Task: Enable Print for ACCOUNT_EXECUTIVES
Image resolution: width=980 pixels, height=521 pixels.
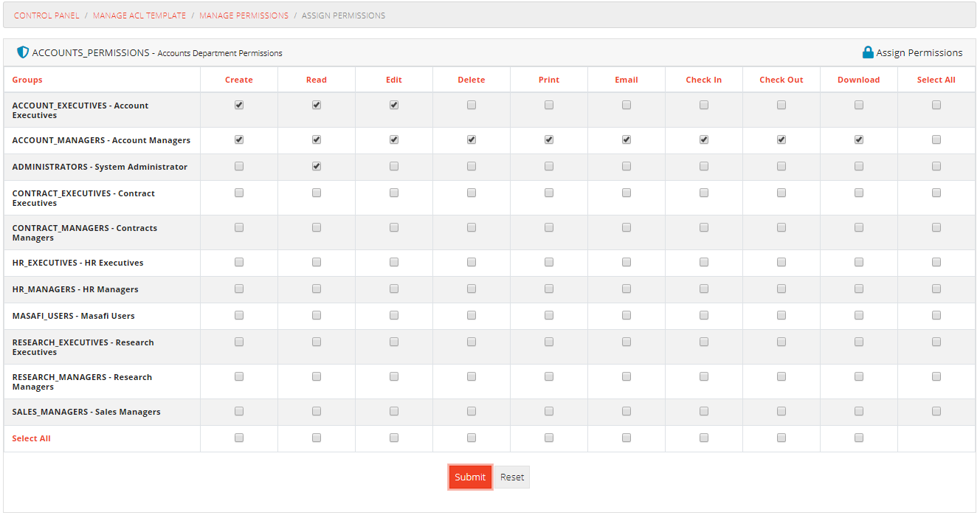Action: [x=549, y=106]
